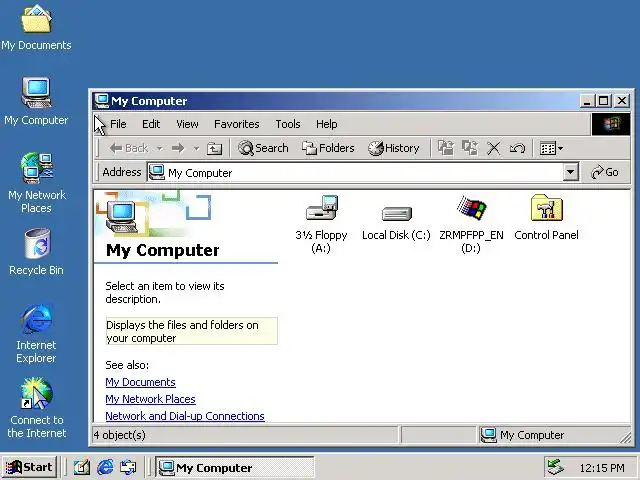Open the Help menu
Viewport: 640px width, 480px height.
pyautogui.click(x=327, y=124)
